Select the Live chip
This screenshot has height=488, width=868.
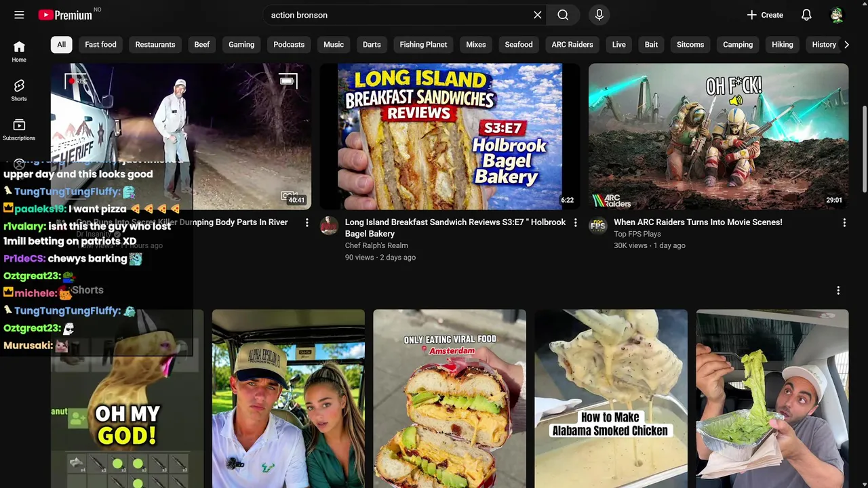tap(619, 45)
